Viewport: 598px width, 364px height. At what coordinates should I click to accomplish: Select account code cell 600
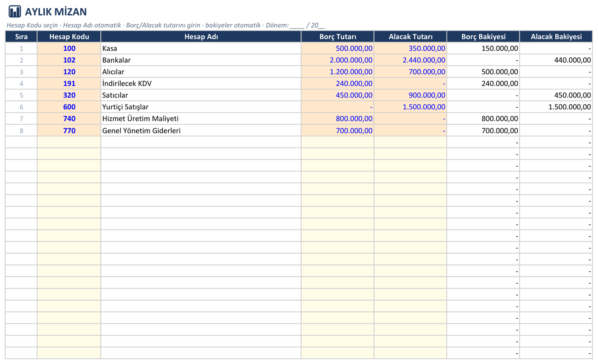coord(69,107)
